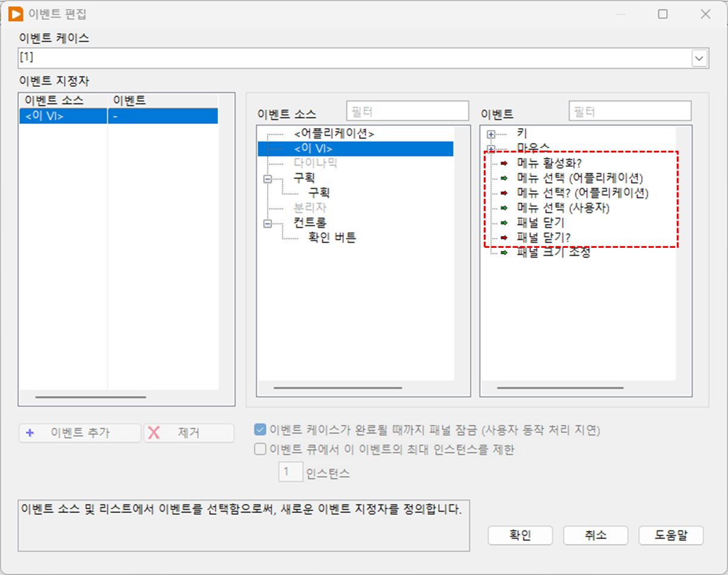This screenshot has width=728, height=575.
Task: Click the X icon on 제거 button
Action: (x=154, y=433)
